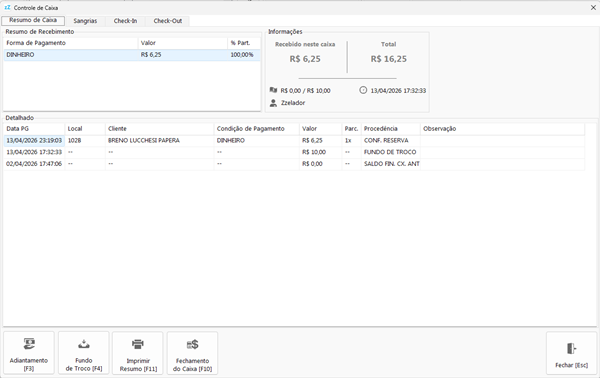
Task: Click the Valor header in Resumo de Recebimento
Action: tap(183, 43)
